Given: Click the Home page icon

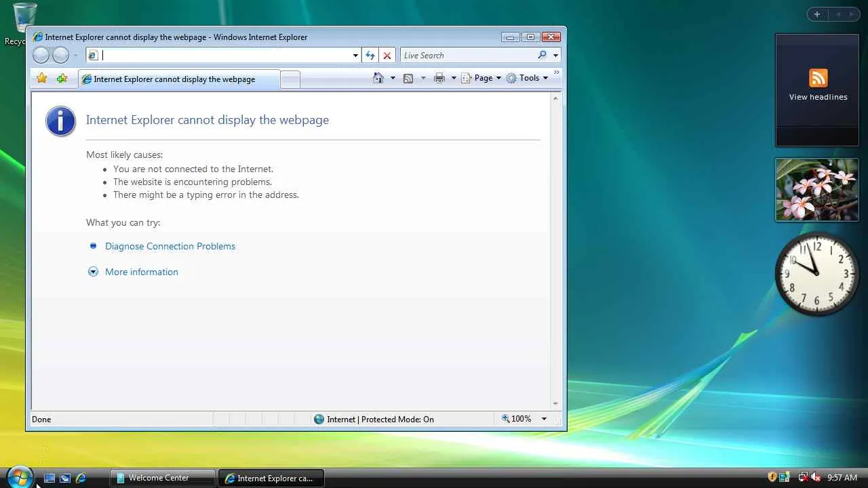Looking at the screenshot, I should (378, 78).
